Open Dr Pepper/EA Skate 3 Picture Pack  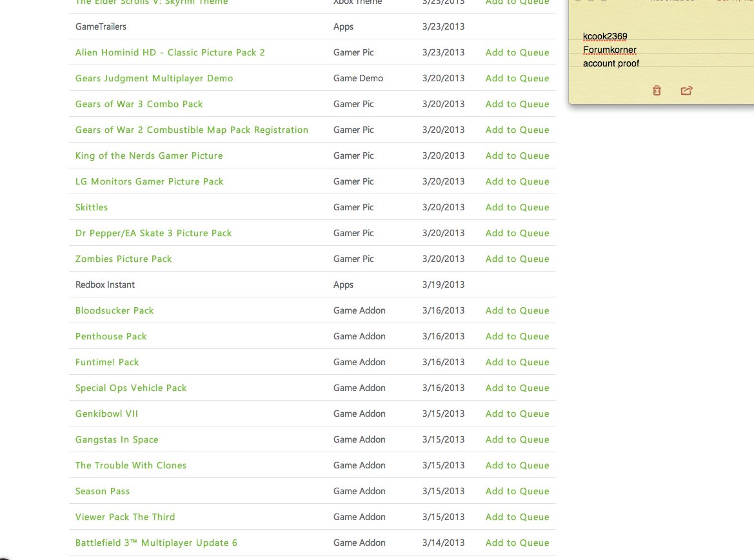coord(154,234)
